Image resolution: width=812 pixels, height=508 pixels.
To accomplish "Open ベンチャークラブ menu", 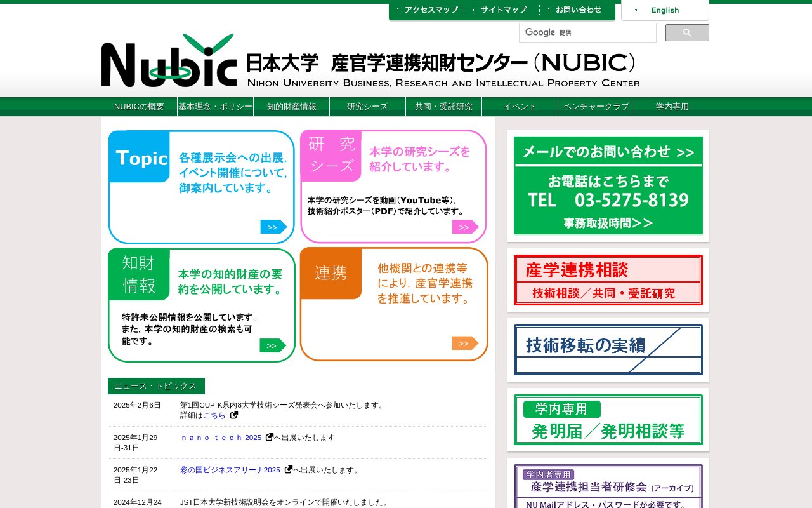I will 596,107.
